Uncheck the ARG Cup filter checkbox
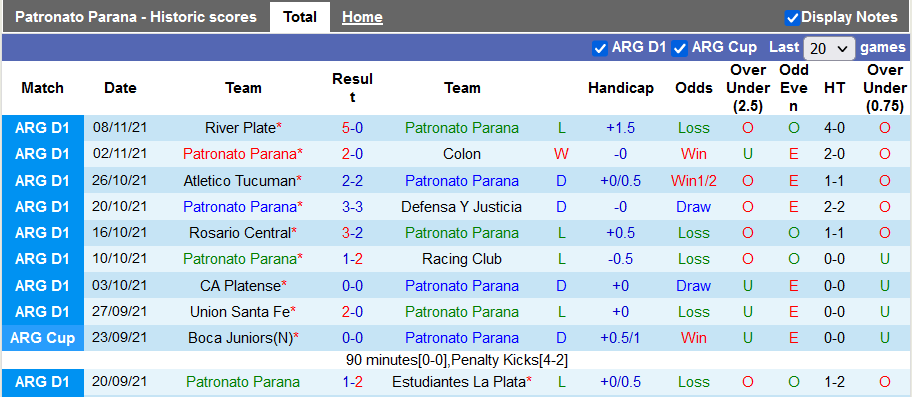The height and width of the screenshot is (397, 912). [x=679, y=48]
